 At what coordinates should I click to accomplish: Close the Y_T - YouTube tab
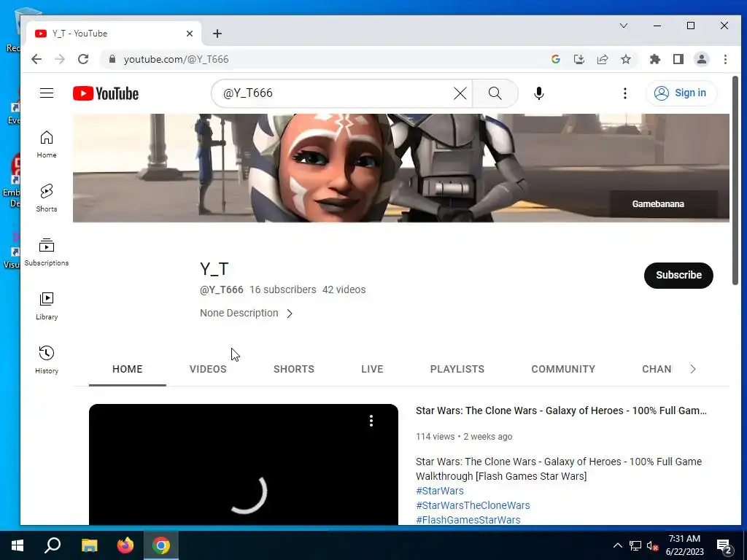190,34
